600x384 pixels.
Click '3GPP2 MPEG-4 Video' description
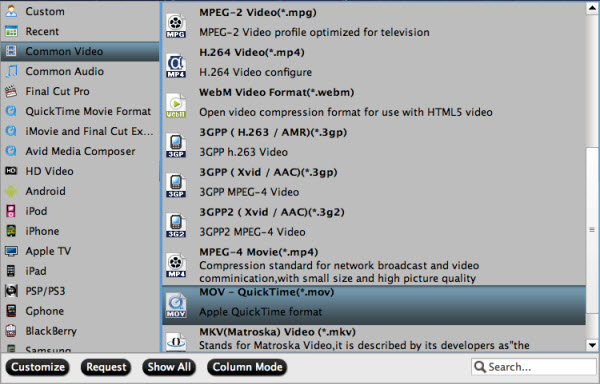pyautogui.click(x=252, y=232)
